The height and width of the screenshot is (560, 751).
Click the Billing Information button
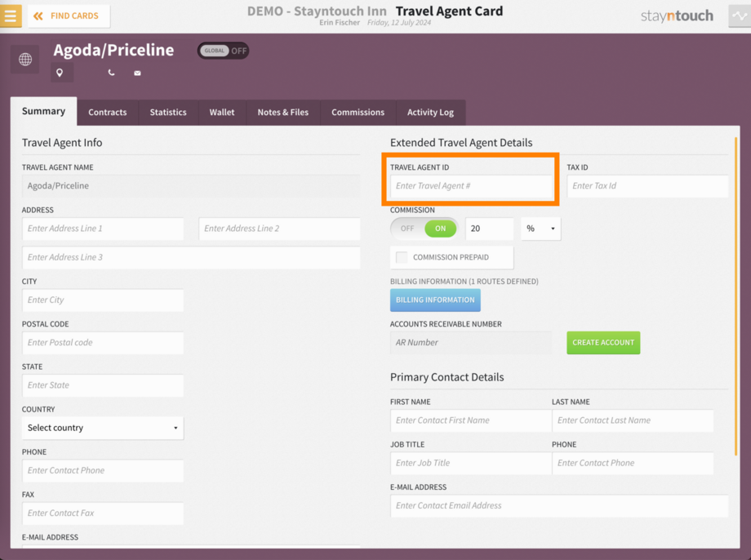(435, 300)
